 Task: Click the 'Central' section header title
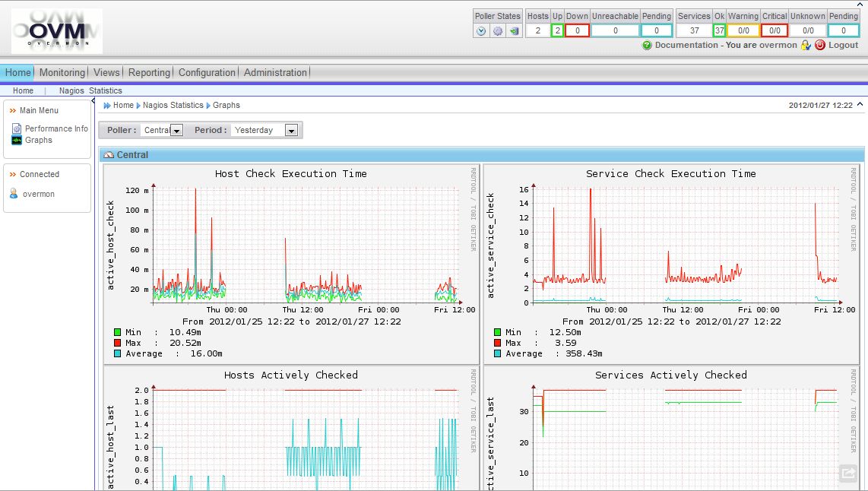tap(132, 155)
